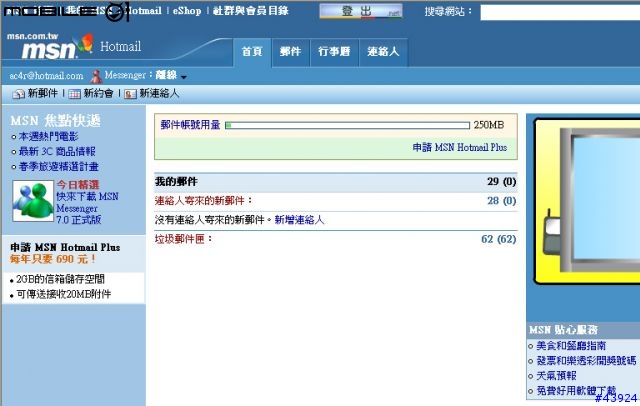Open the MSN Messenger 7.0 promo image

(x=33, y=201)
